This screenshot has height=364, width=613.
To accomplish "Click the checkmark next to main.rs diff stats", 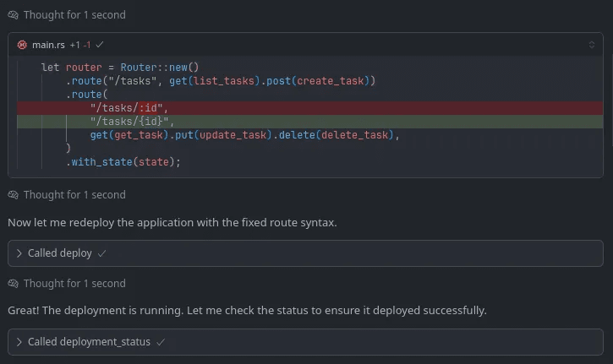I will point(100,45).
